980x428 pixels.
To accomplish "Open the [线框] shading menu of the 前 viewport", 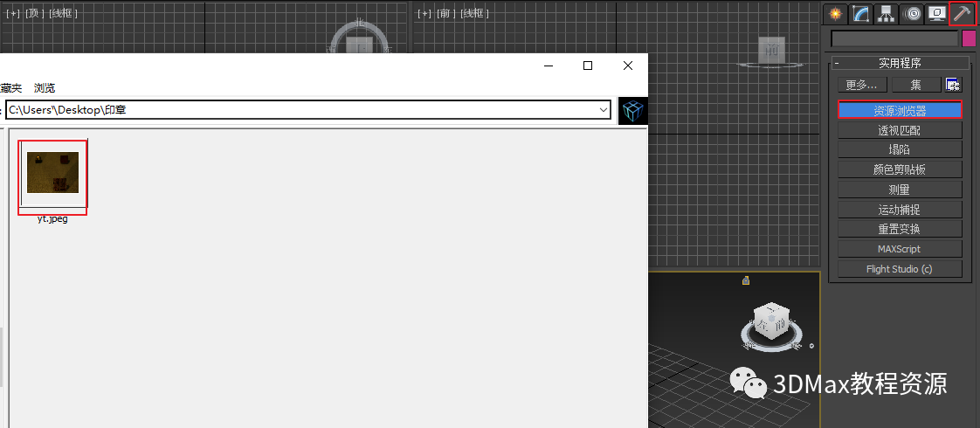I will click(474, 13).
